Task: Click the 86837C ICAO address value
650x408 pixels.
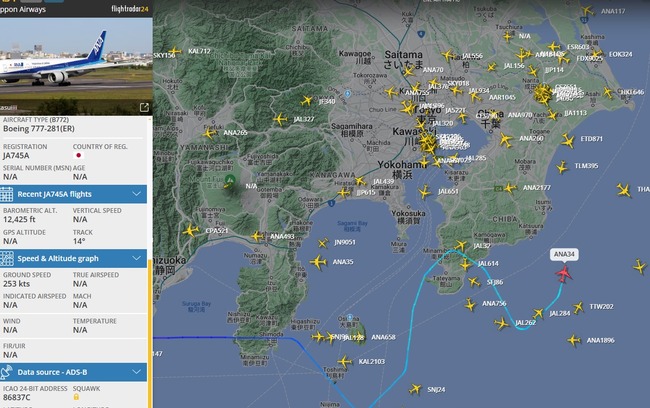Action: click(x=17, y=397)
